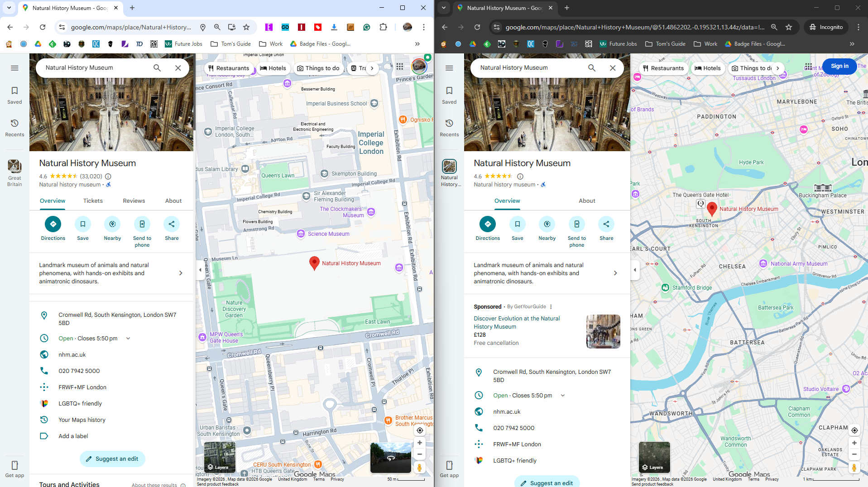Toggle Incognito profile menu in right window
Image resolution: width=868 pixels, height=487 pixels.
pos(826,27)
